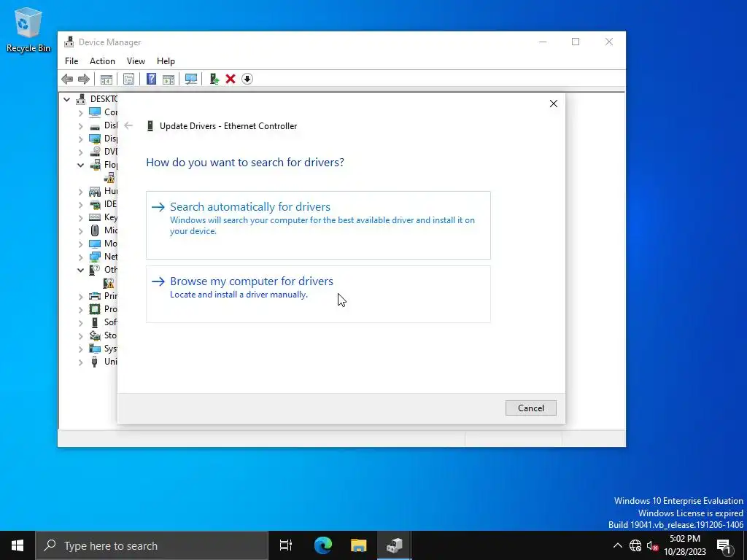This screenshot has width=747, height=560.
Task: Click the Cancel button
Action: tap(531, 408)
